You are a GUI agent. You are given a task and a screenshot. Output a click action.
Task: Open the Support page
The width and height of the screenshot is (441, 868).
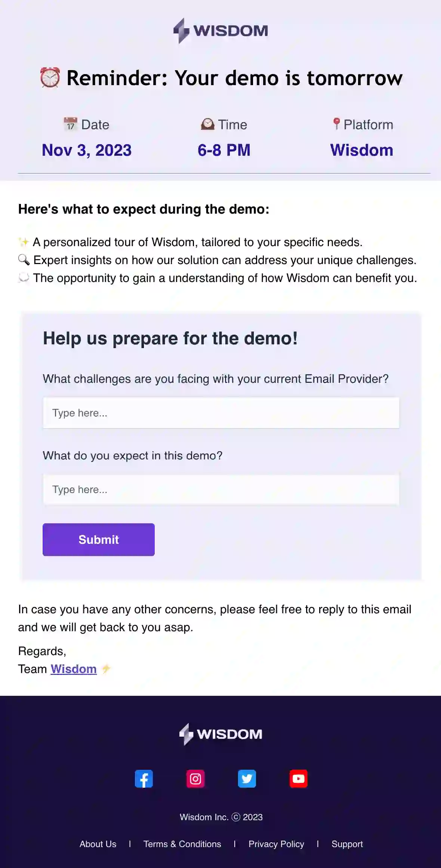347,844
